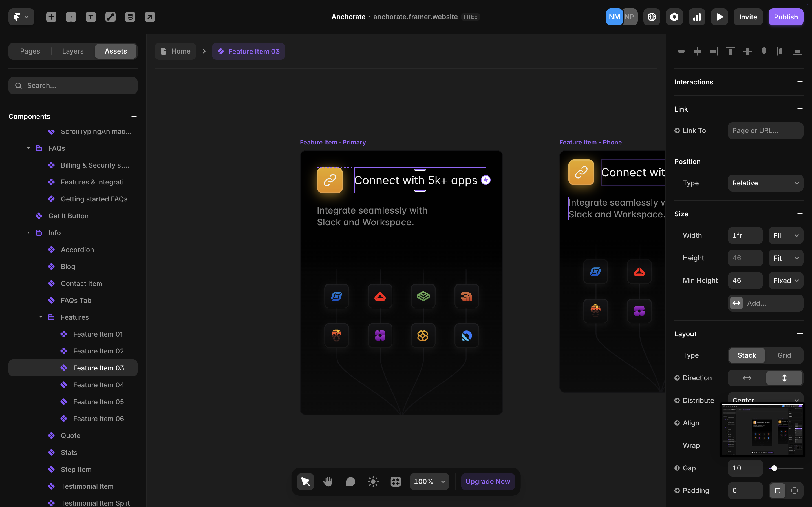Open the analytics bar chart icon
The image size is (812, 507).
697,17
